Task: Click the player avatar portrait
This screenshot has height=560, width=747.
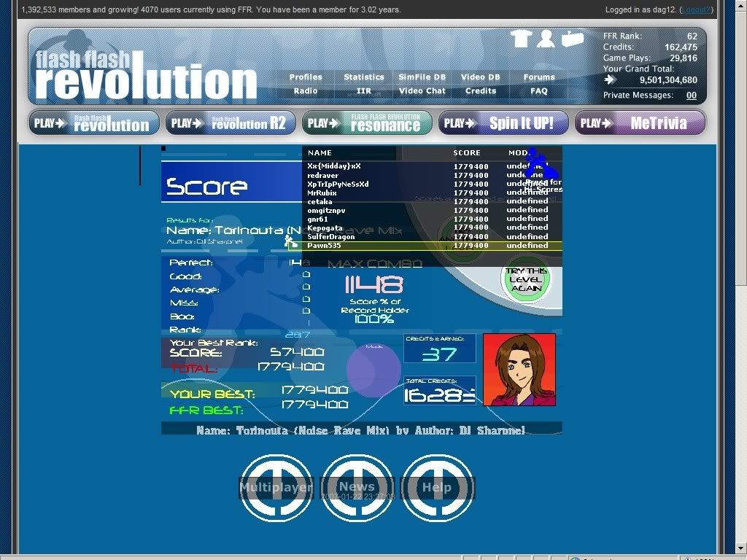Action: [519, 370]
